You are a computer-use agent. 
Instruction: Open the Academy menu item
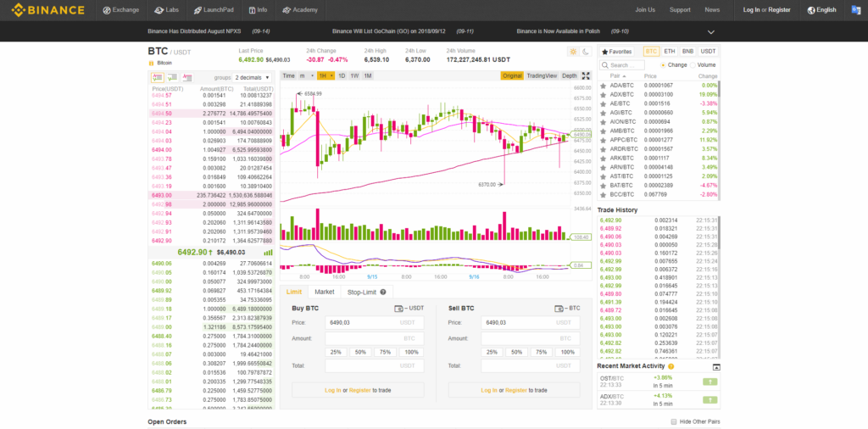tap(300, 10)
